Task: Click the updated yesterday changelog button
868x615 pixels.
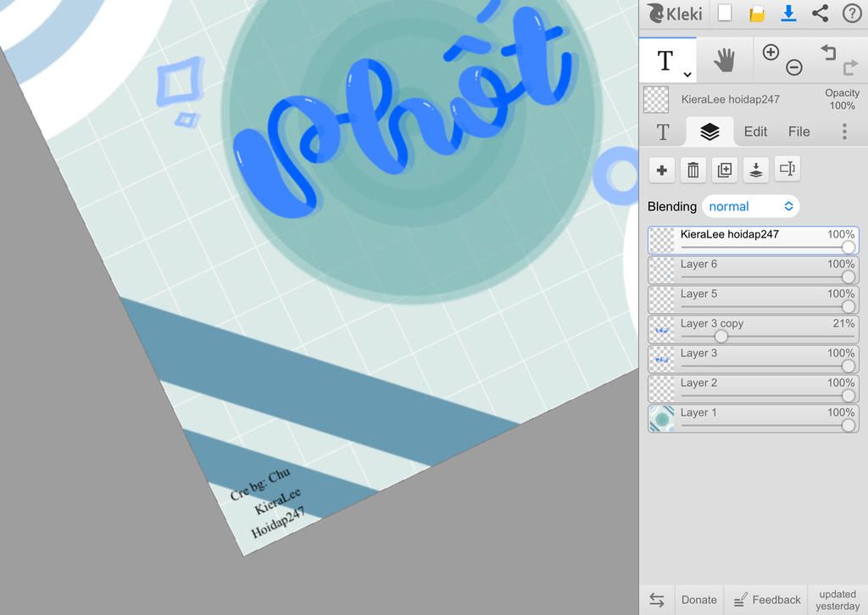Action: click(x=837, y=600)
